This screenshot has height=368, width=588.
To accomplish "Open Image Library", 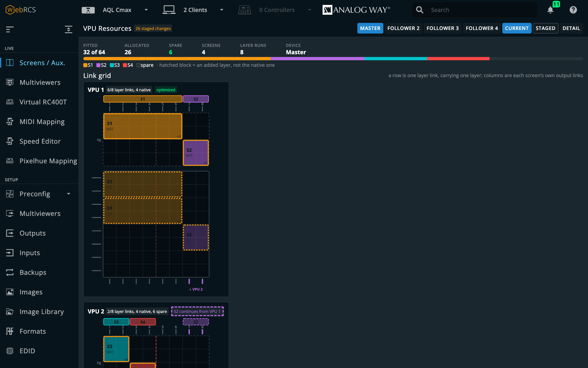I will point(39,312).
